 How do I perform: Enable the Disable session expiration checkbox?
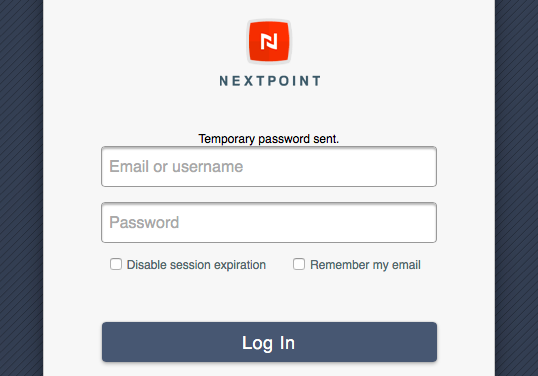pyautogui.click(x=116, y=264)
